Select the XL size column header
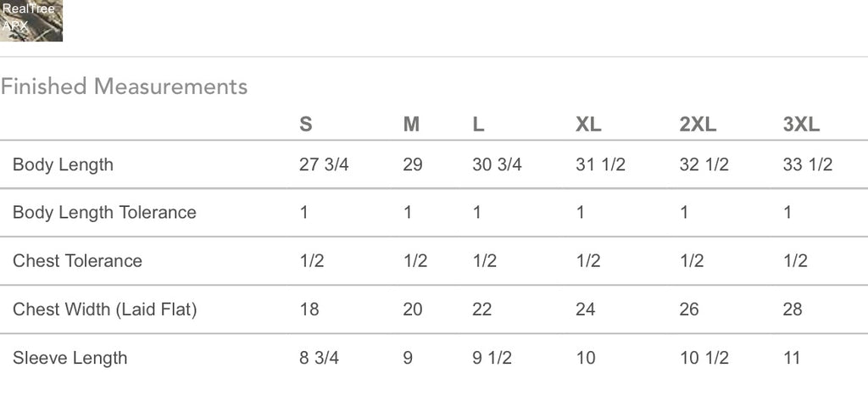Screen dimensions: 868x401 588,124
